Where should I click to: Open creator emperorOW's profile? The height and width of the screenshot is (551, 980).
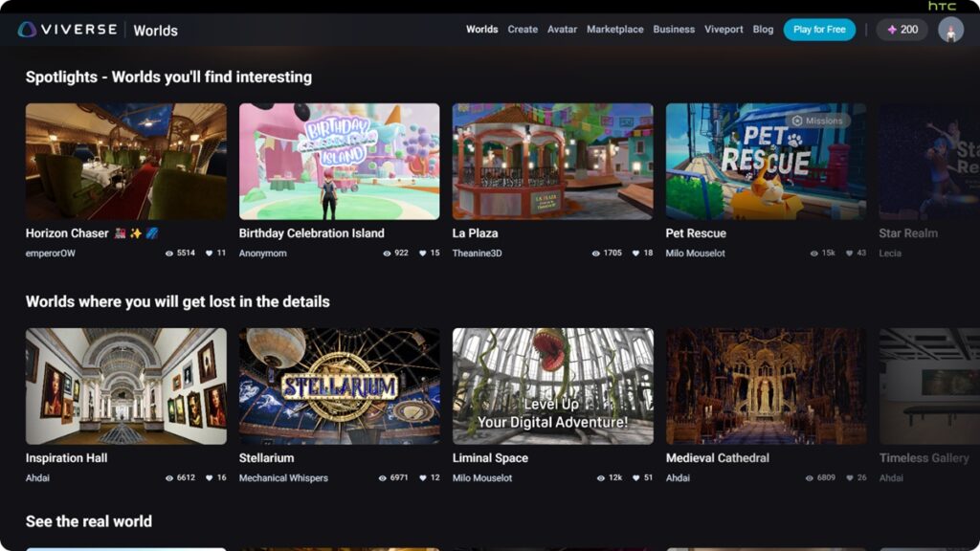pos(50,253)
